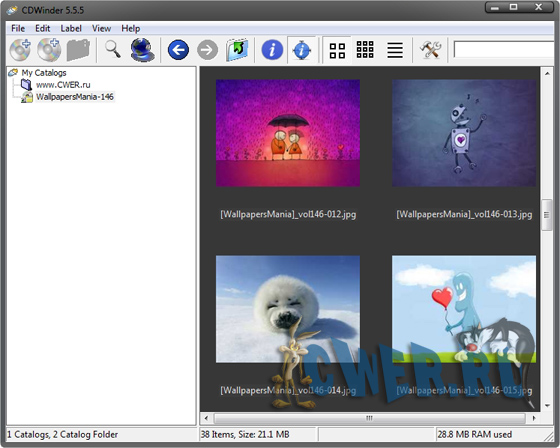Image resolution: width=560 pixels, height=448 pixels.
Task: Toggle the info panel compass icon
Action: 301,50
